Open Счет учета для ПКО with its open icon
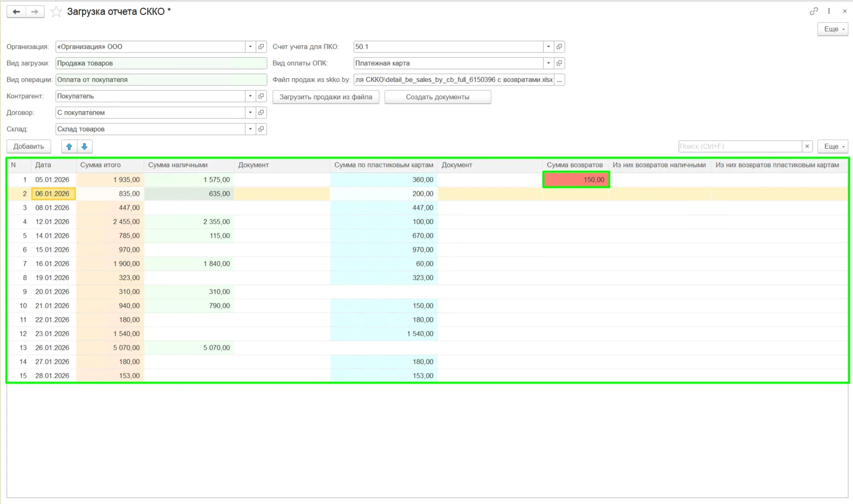This screenshot has height=504, width=853. coord(560,47)
